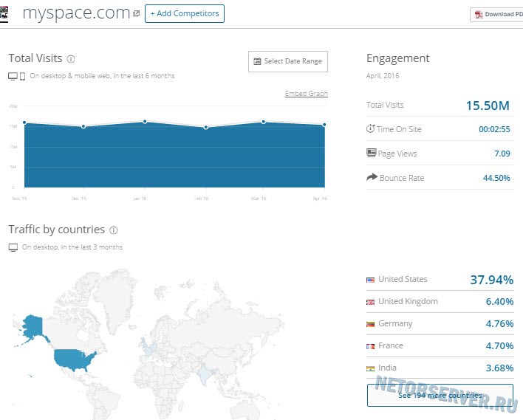The width and height of the screenshot is (523, 420).
Task: Click the 3.68% India share
Action: (499, 368)
